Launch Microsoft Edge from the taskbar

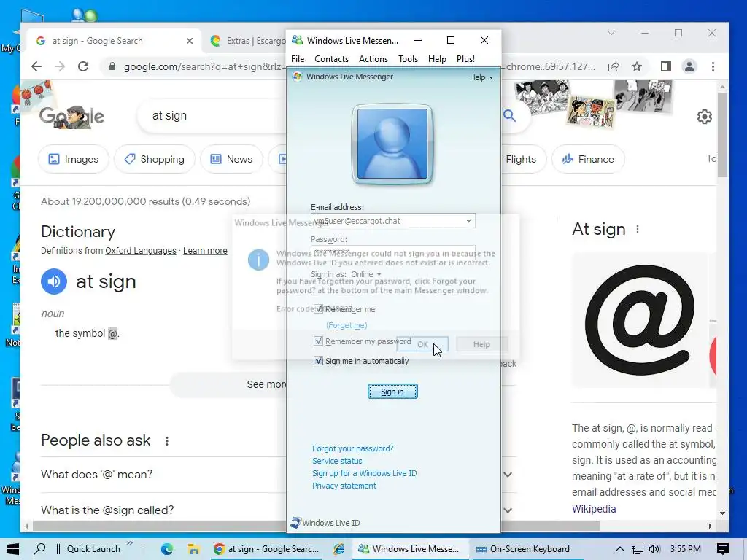click(167, 549)
